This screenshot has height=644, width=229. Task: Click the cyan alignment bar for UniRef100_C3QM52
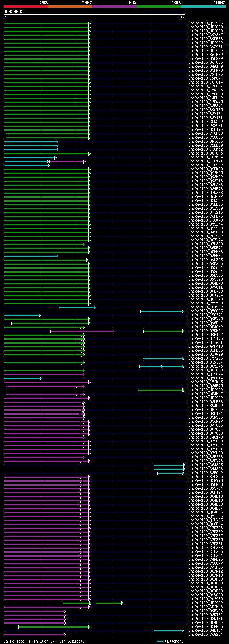31,150
